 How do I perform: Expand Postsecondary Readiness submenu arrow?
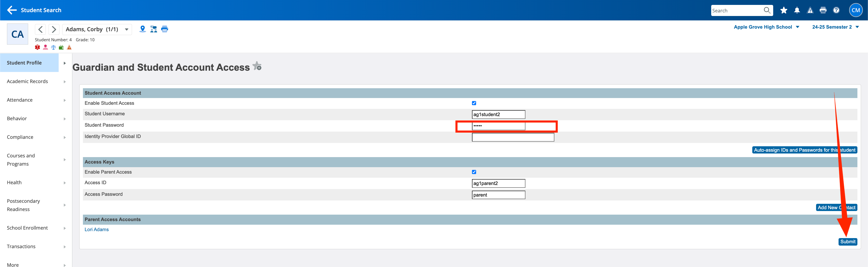[65, 205]
